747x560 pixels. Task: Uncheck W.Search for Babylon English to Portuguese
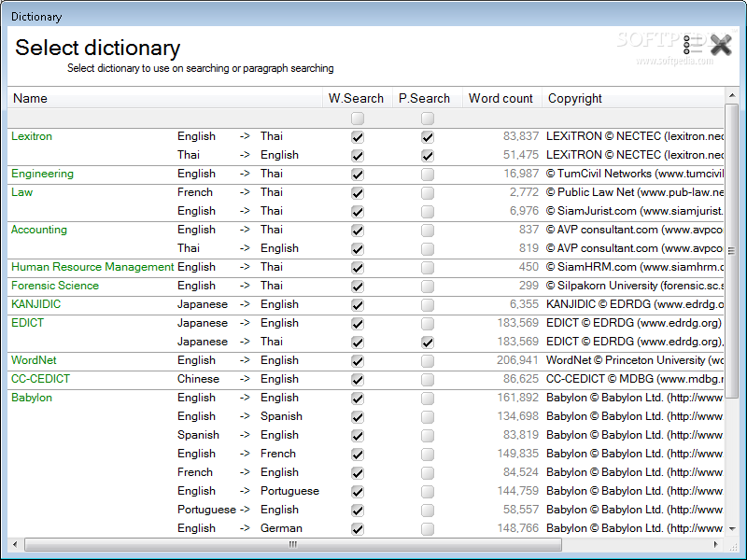358,492
